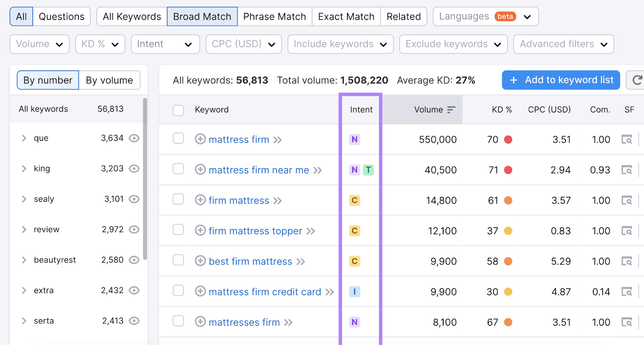
Task: Open the Advanced filters dropdown
Action: pos(563,44)
